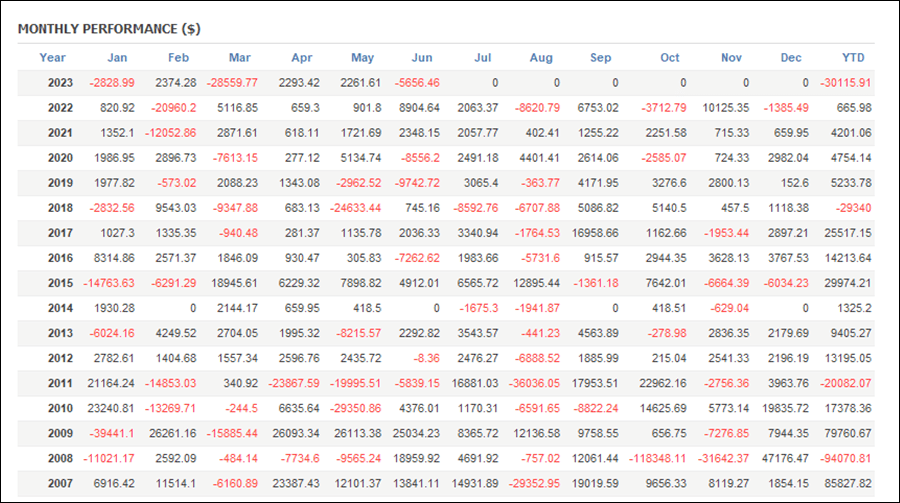
Task: Select the 2012 June value -8.36
Action: click(x=426, y=358)
